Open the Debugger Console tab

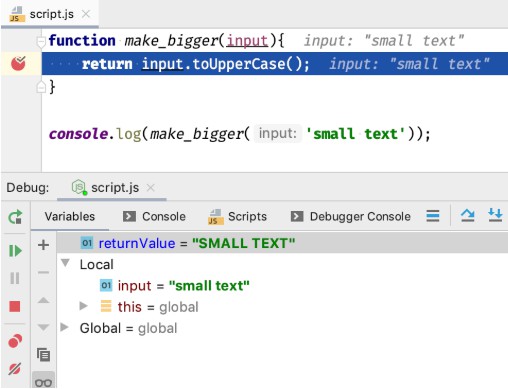pyautogui.click(x=351, y=217)
